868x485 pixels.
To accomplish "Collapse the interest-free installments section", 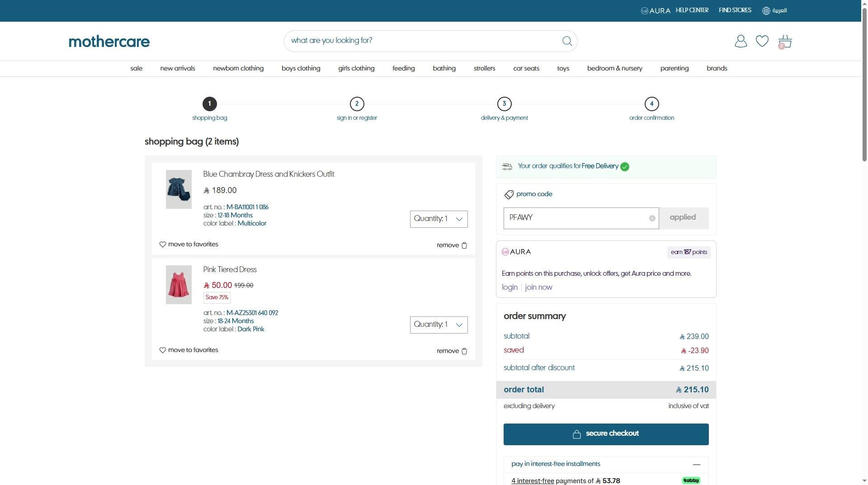I will [x=696, y=465].
